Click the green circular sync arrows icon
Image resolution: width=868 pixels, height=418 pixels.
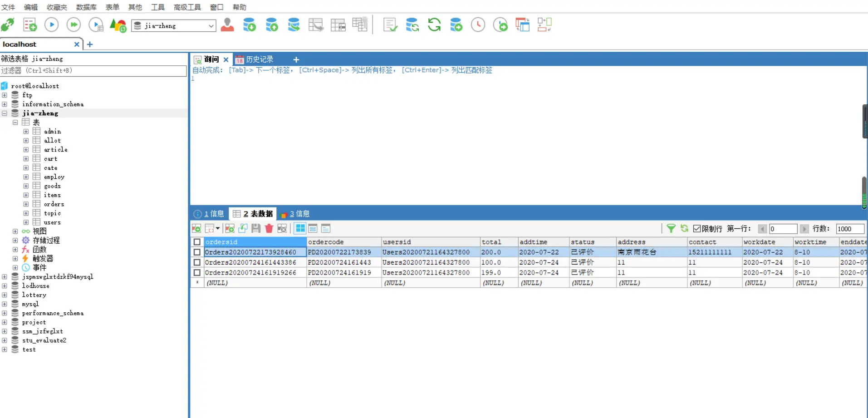[x=434, y=25]
